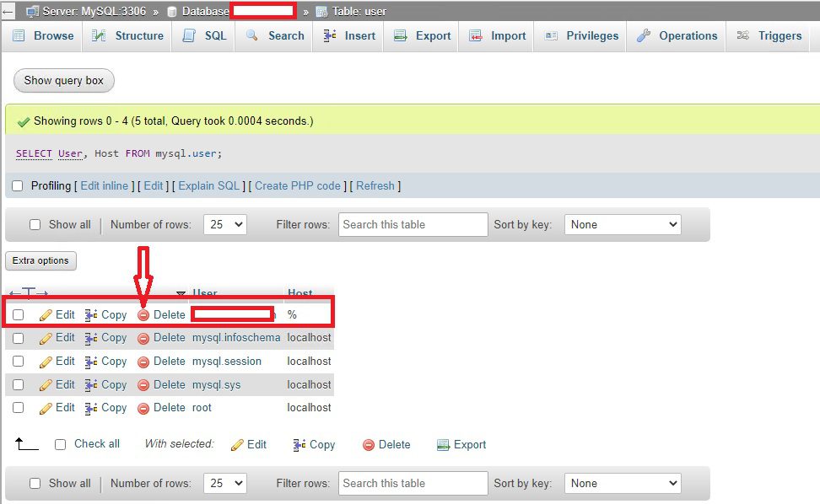The image size is (820, 504).
Task: Click the Delete icon next to With selected
Action: click(x=369, y=444)
